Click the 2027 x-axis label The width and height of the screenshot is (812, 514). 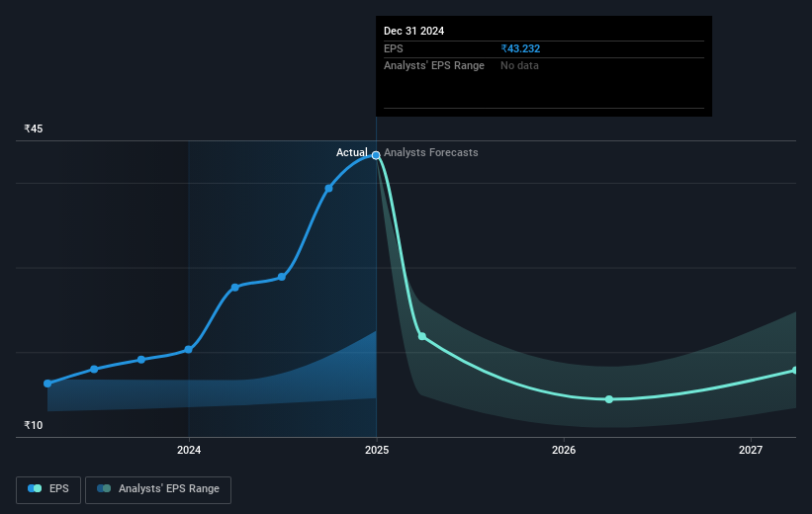pyautogui.click(x=751, y=450)
